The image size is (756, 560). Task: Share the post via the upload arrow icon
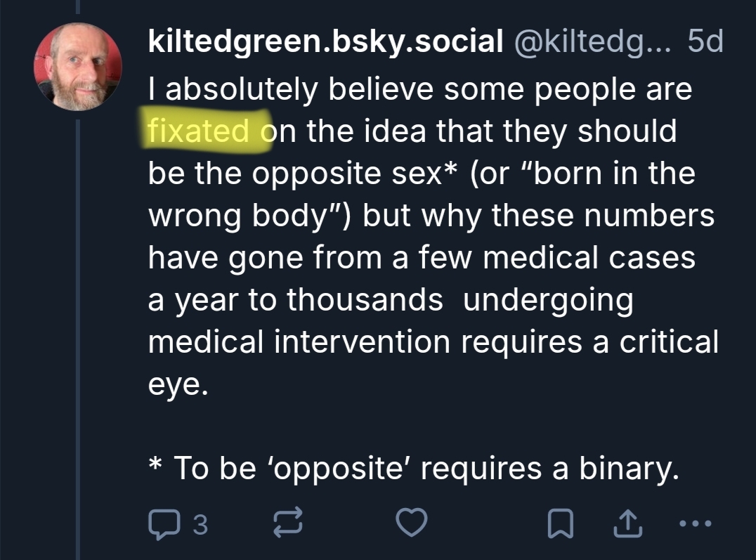pos(627,525)
